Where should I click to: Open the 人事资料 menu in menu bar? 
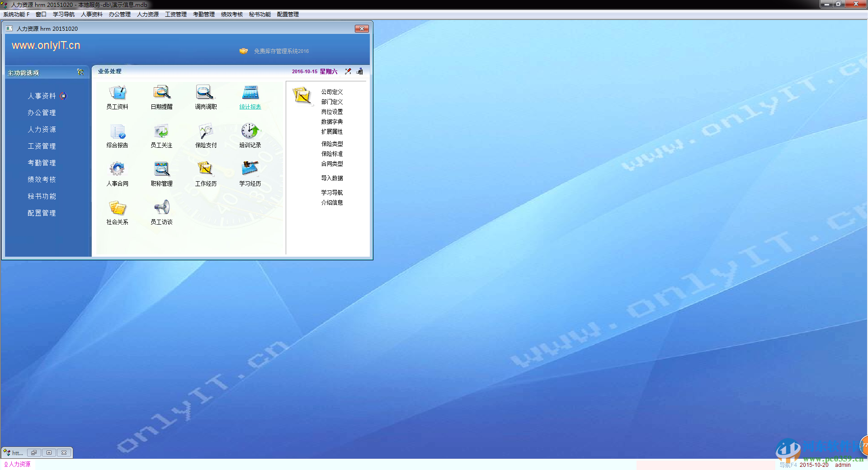coord(92,14)
